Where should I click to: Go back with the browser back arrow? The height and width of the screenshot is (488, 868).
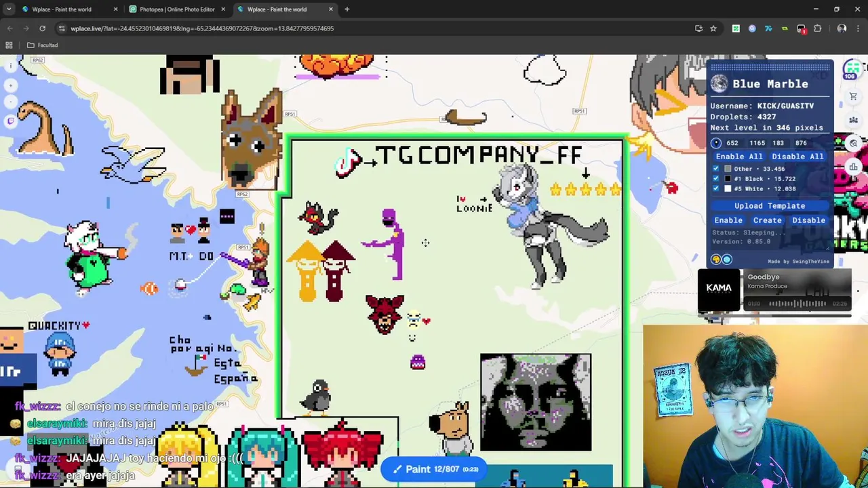(9, 28)
